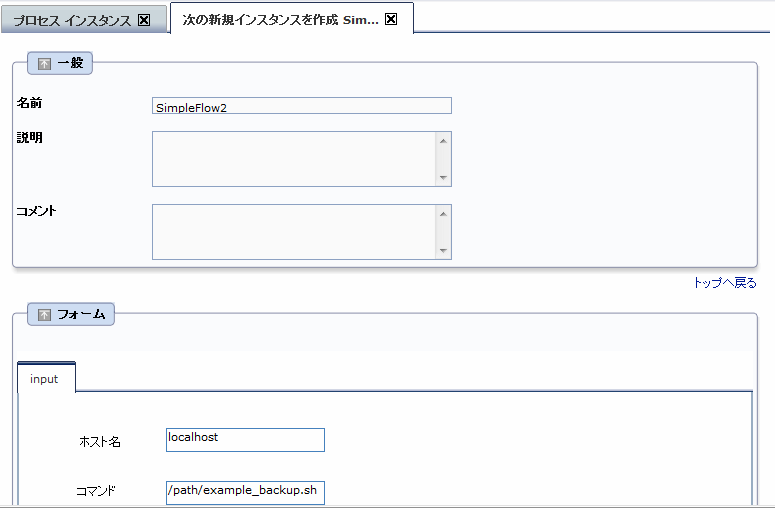Image resolution: width=775 pixels, height=508 pixels.
Task: Close the プロセス インスタンス tab
Action: click(x=144, y=20)
